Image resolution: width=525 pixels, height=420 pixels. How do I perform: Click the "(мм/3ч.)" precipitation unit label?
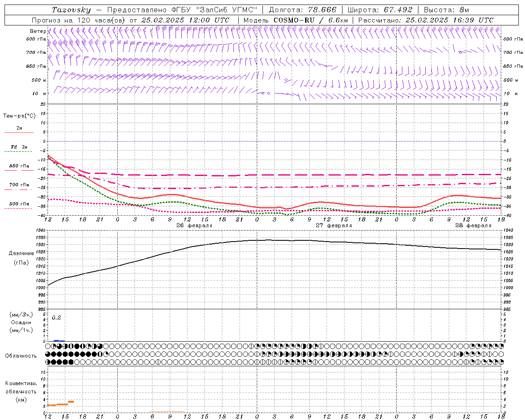click(x=21, y=315)
